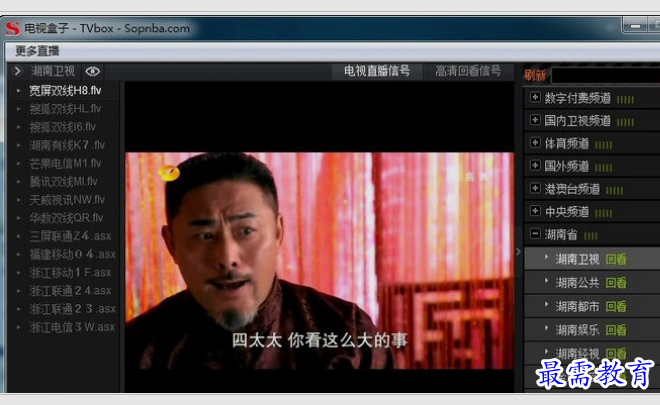
Task: Switch to 高清回看信号 tab
Action: pyautogui.click(x=468, y=71)
